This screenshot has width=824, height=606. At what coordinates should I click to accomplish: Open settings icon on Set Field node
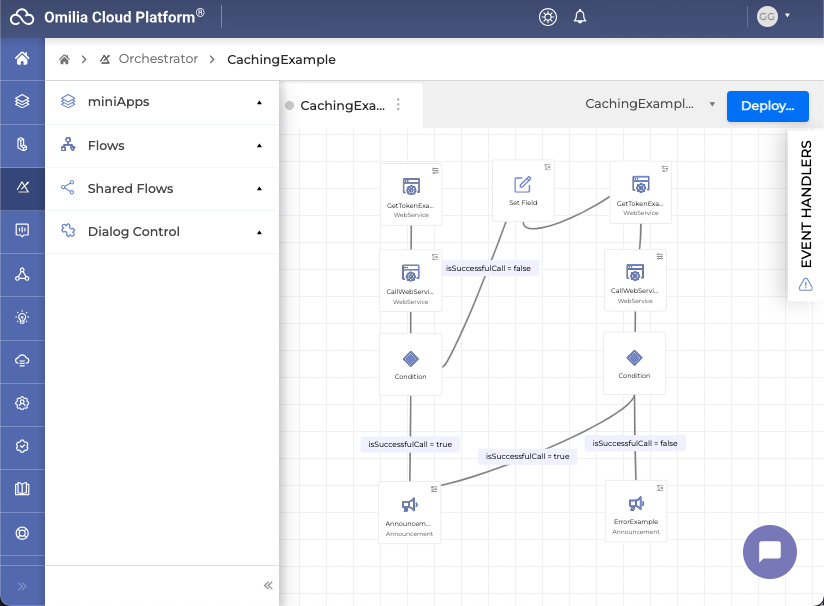[547, 167]
